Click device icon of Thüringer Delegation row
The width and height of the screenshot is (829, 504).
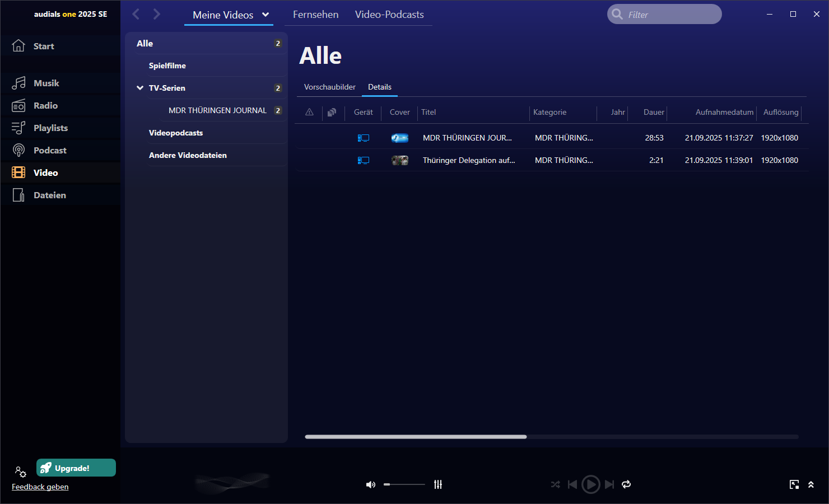tap(364, 160)
